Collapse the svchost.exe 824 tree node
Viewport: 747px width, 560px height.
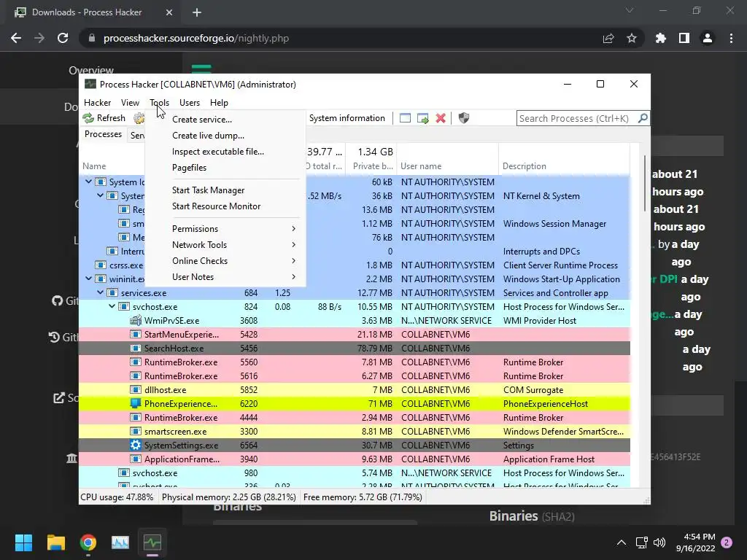pyautogui.click(x=112, y=307)
